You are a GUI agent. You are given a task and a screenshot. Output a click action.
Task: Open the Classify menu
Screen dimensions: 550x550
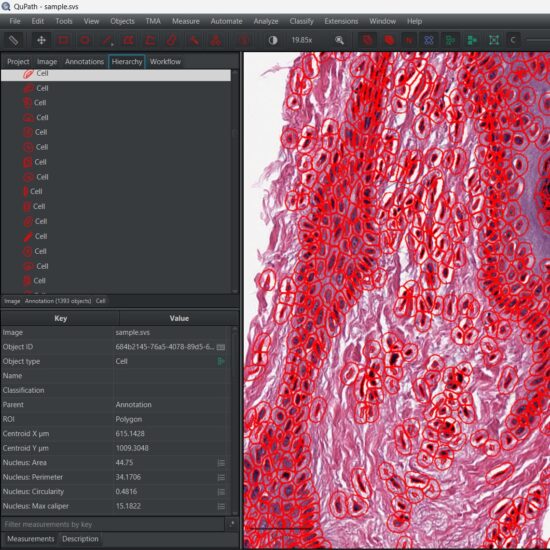tap(301, 21)
